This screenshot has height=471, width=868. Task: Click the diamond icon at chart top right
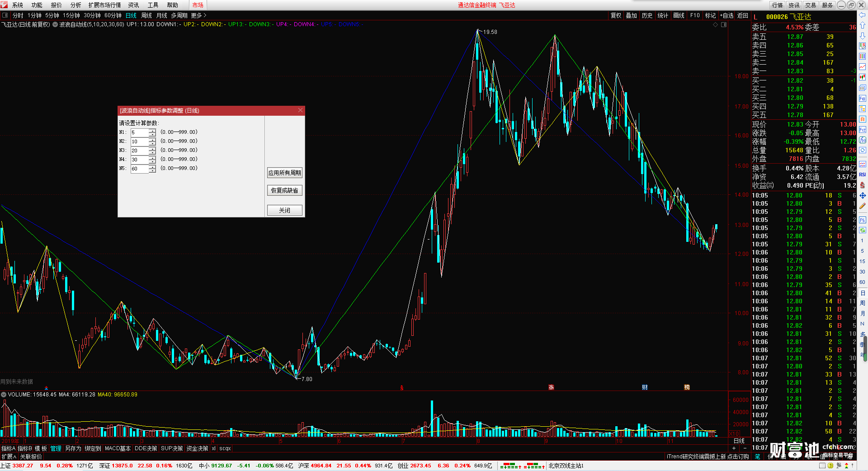(x=715, y=25)
